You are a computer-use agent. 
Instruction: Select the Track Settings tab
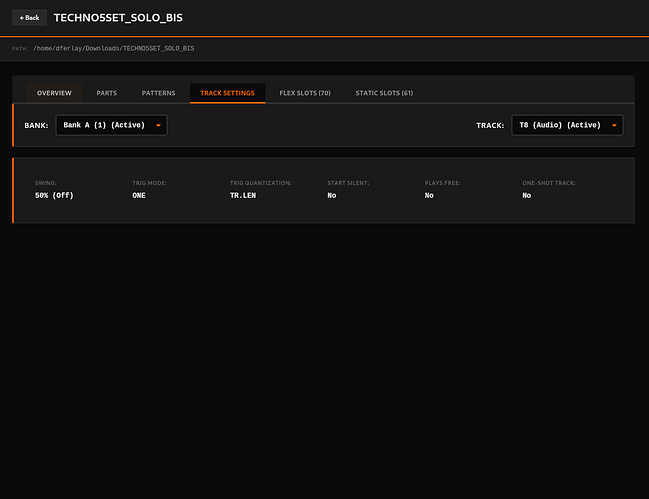(x=227, y=93)
